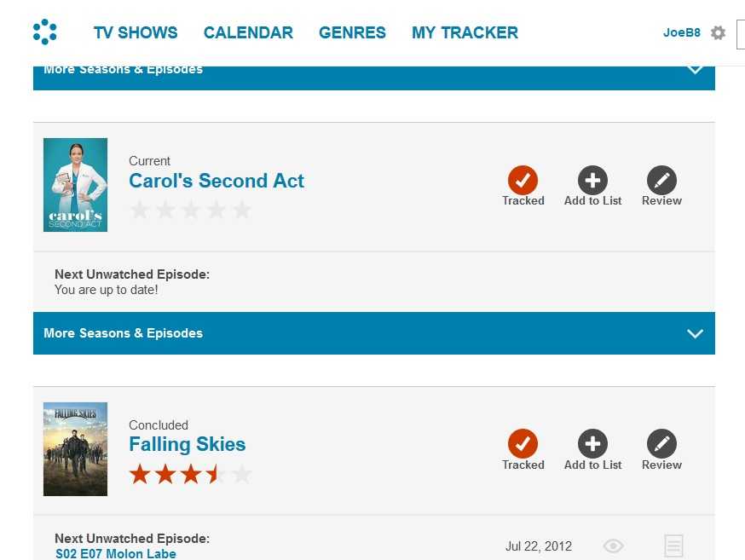Open MY TRACKER page
The width and height of the screenshot is (745, 560).
(465, 33)
